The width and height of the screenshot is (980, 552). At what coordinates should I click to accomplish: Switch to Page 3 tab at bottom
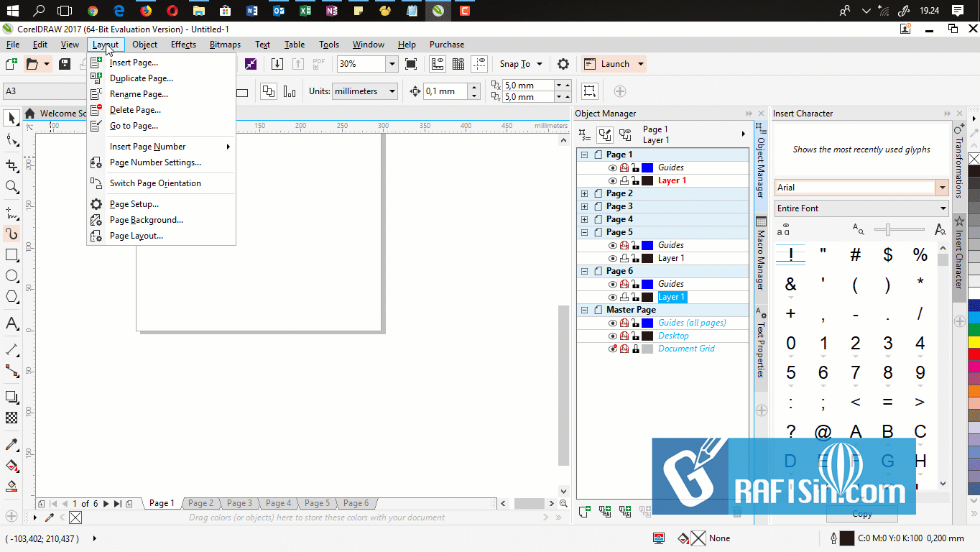pos(239,503)
